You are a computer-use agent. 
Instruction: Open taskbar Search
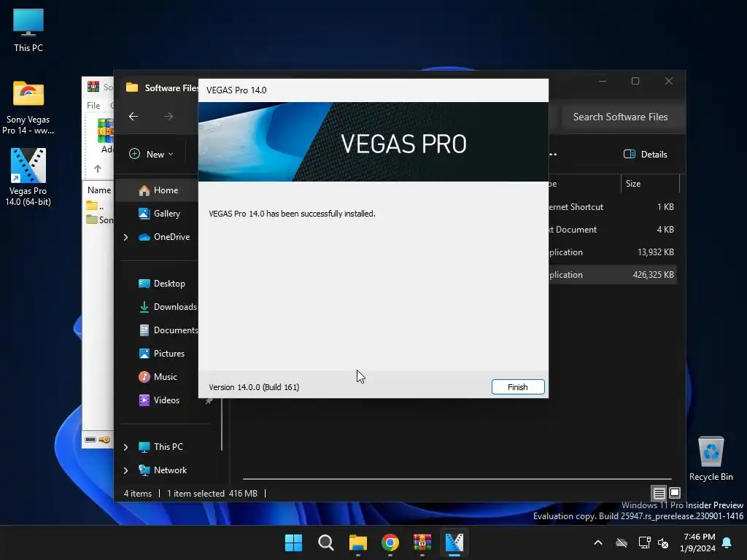(x=326, y=542)
